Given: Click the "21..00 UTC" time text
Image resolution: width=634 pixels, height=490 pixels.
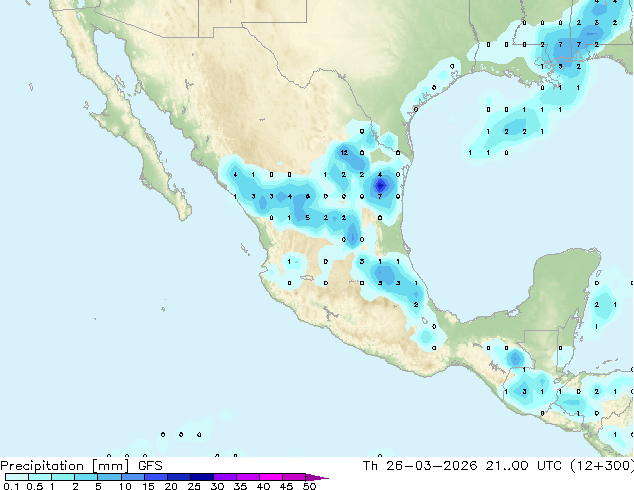Looking at the screenshot, I should pyautogui.click(x=524, y=466).
